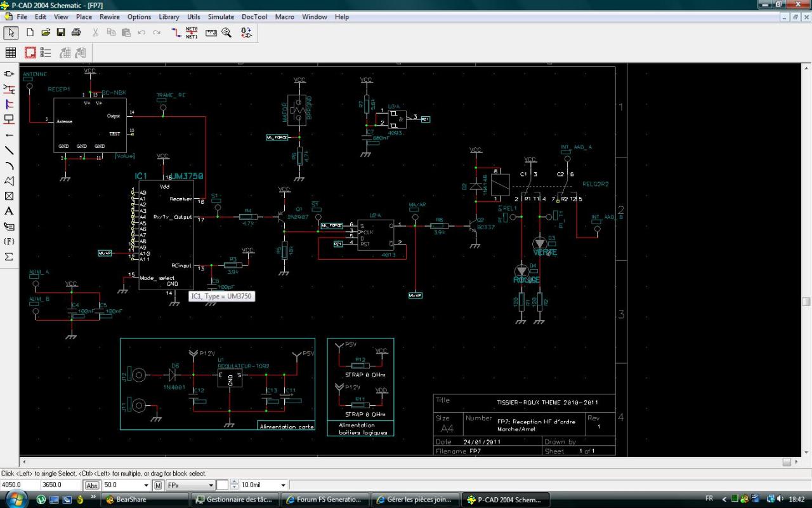812x508 pixels.
Task: Click the vertical scrollbar up arrow
Action: click(806, 68)
